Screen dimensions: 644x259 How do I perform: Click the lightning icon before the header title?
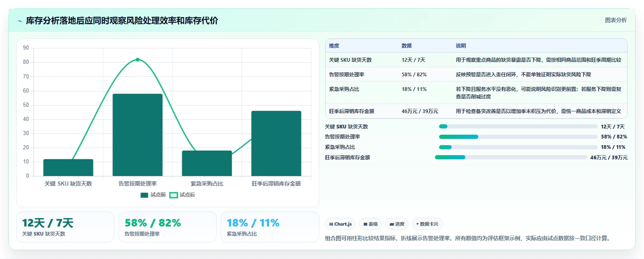tap(20, 21)
